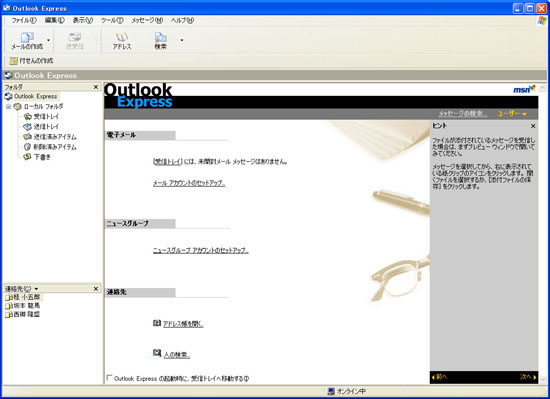This screenshot has width=550, height=399.
Task: Open the ヘルプ menu
Action: (x=182, y=20)
